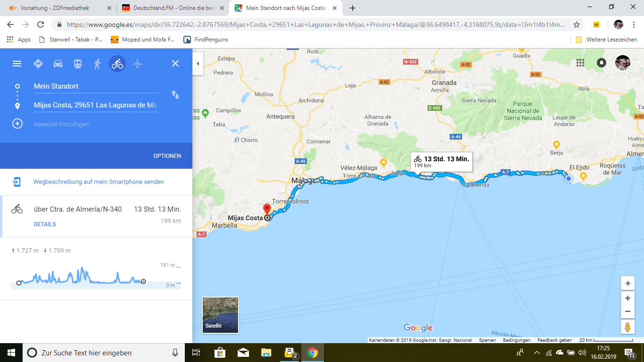Click 'Spanien' footer link

(x=487, y=340)
